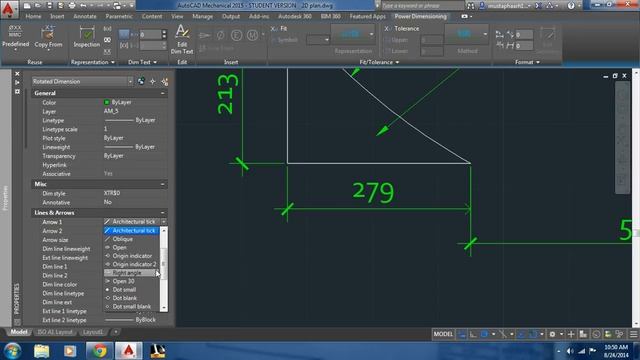The height and width of the screenshot is (360, 640).
Task: Open the Windows Start button
Action: tap(13, 351)
